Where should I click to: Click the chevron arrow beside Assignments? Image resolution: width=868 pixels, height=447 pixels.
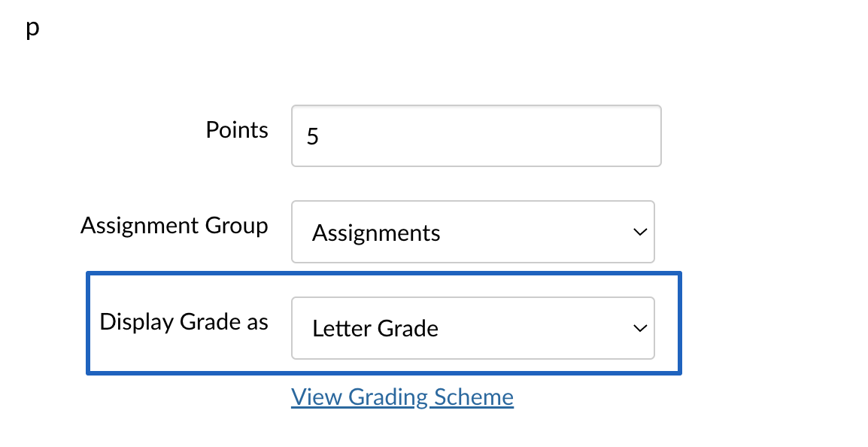pyautogui.click(x=640, y=232)
